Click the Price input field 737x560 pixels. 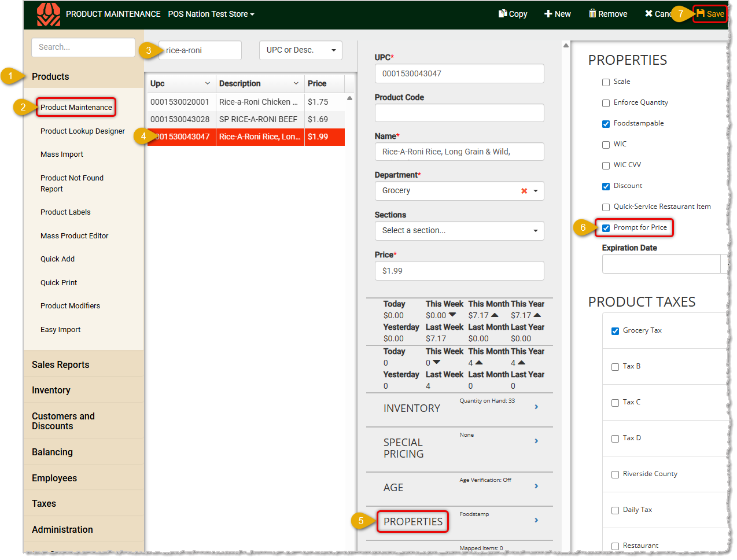(459, 271)
